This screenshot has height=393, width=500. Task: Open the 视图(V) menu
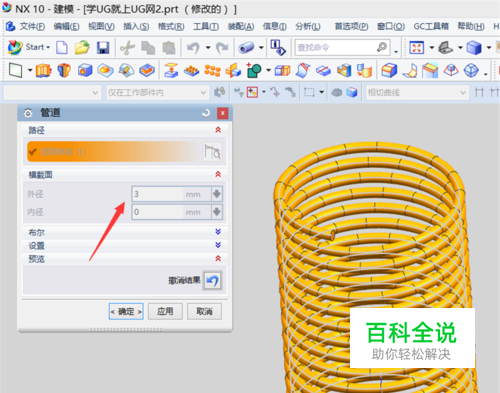tap(101, 26)
